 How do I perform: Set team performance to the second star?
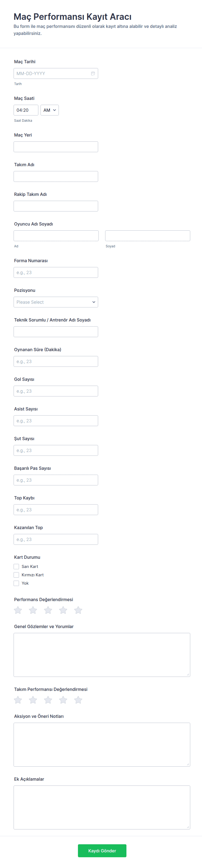(x=33, y=700)
